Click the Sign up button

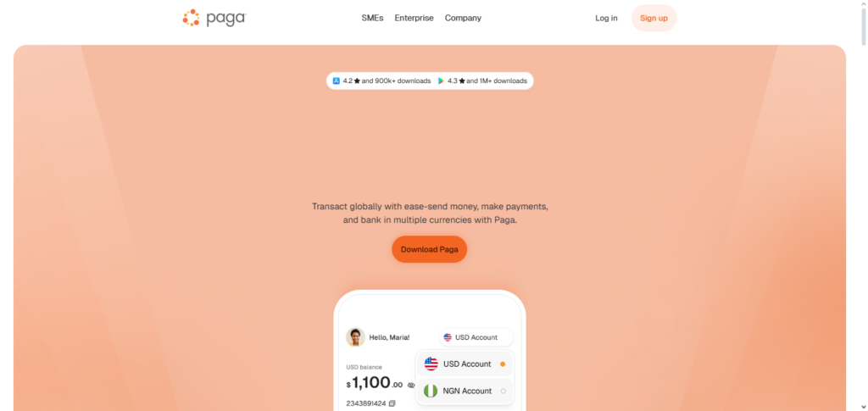(654, 19)
